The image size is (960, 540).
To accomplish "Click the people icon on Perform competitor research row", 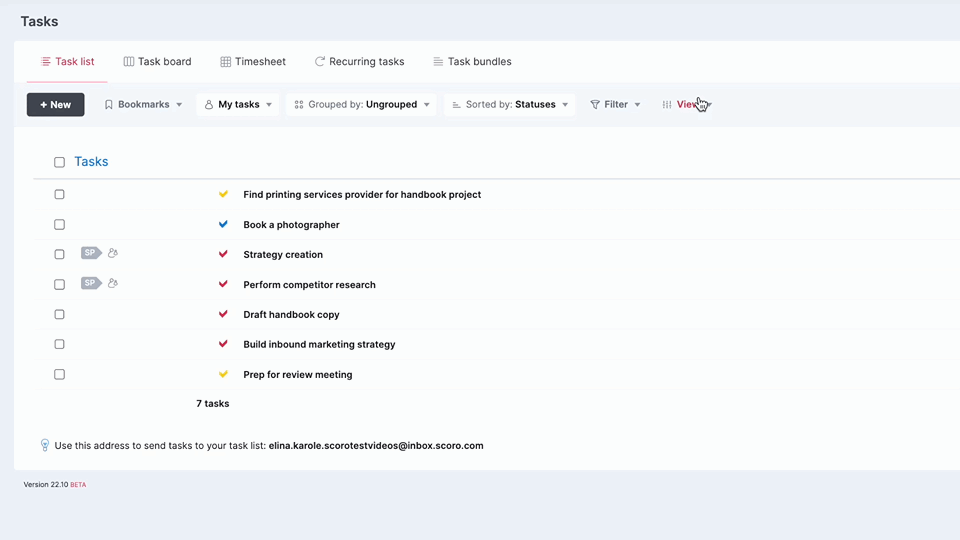I will 113,283.
